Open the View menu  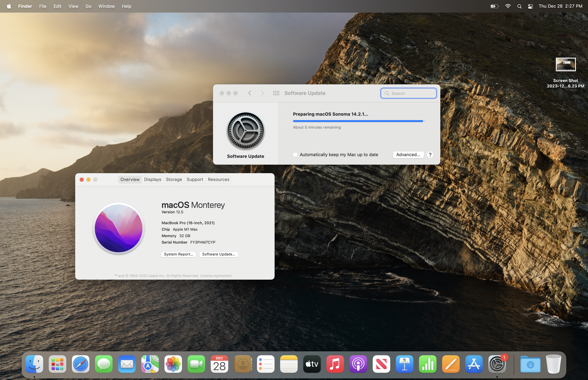[73, 6]
